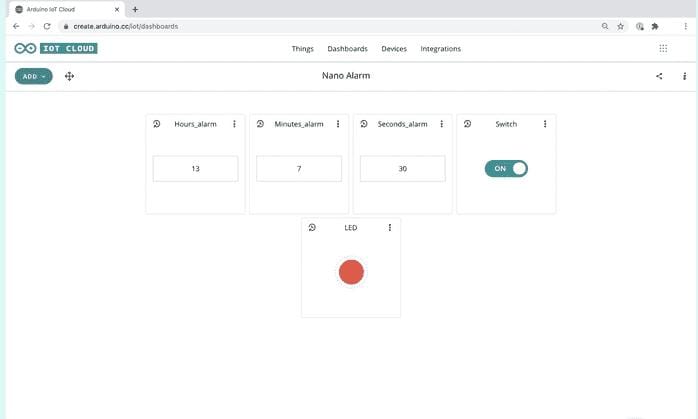The width and height of the screenshot is (698, 419).
Task: Expand the ADD dropdown button
Action: [x=33, y=76]
